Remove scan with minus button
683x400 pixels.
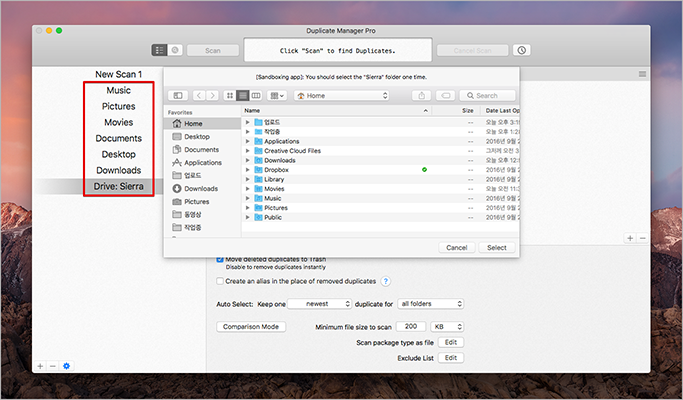(53, 366)
